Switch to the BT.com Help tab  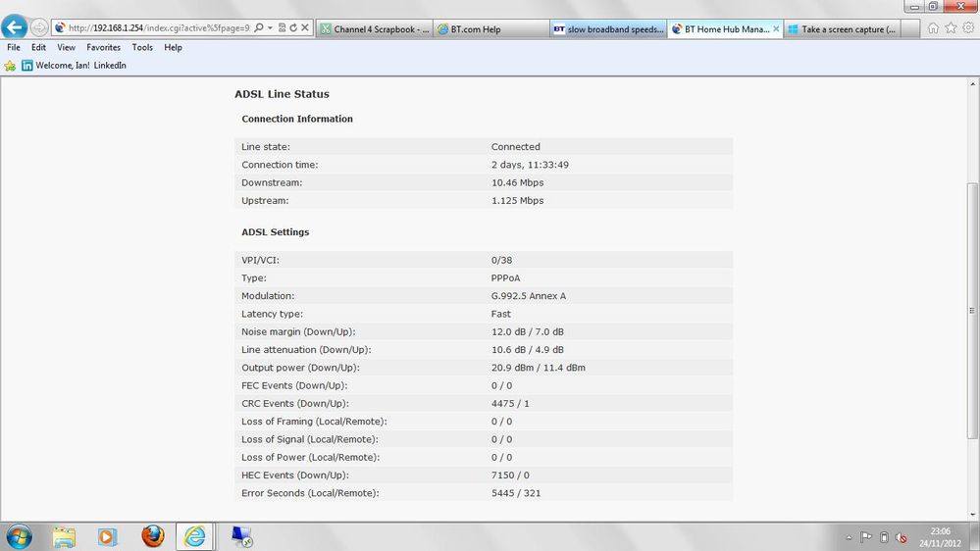tap(490, 29)
